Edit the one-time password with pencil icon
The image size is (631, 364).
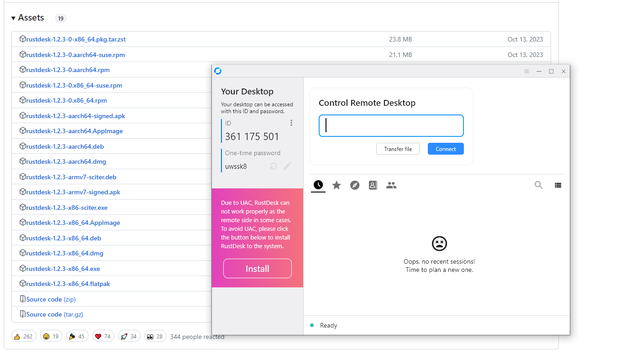coord(287,166)
